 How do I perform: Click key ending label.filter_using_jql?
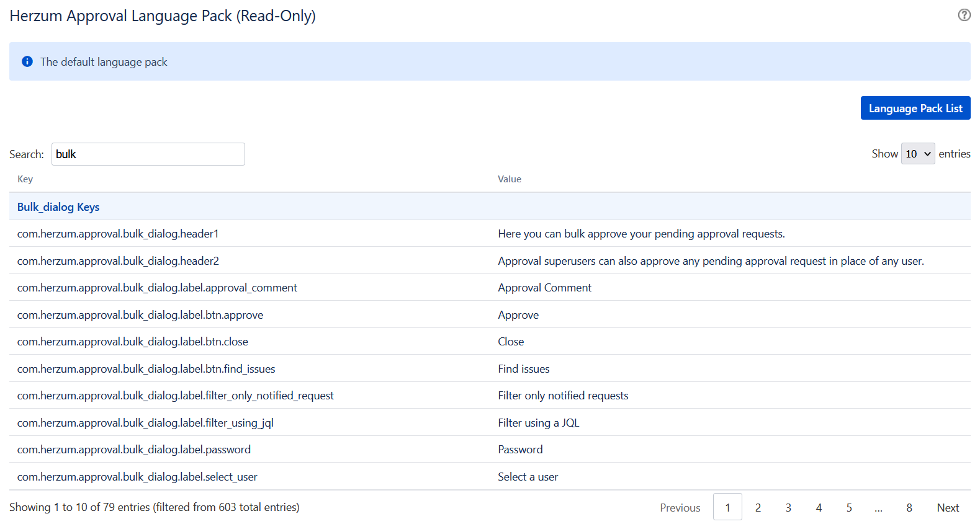(145, 423)
